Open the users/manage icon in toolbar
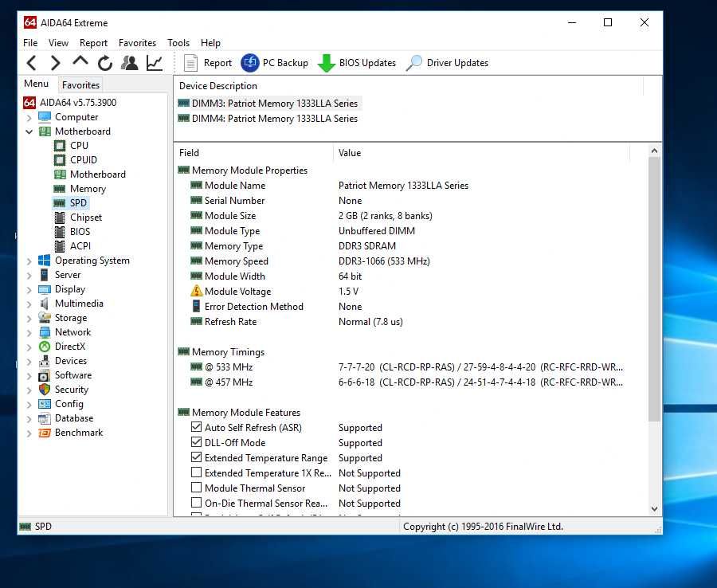 pos(130,63)
